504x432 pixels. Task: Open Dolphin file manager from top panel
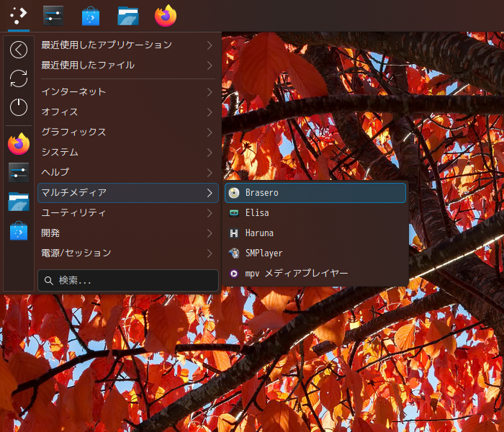coord(128,16)
